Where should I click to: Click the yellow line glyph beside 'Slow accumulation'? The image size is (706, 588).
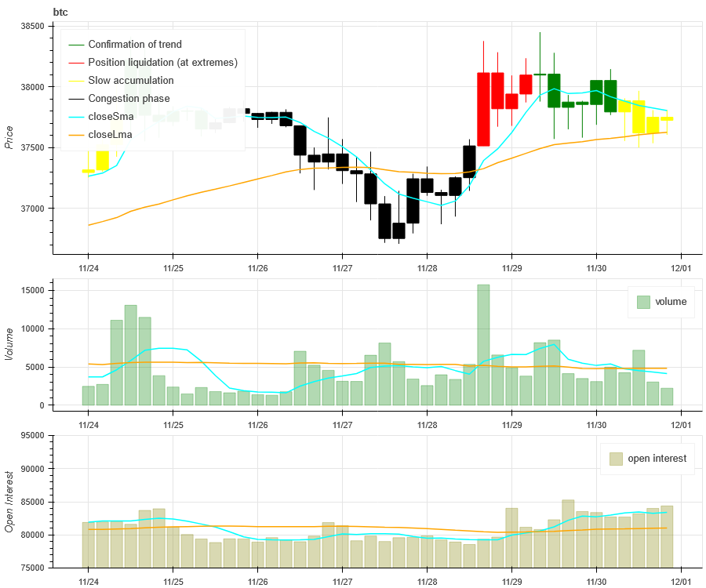tap(76, 81)
